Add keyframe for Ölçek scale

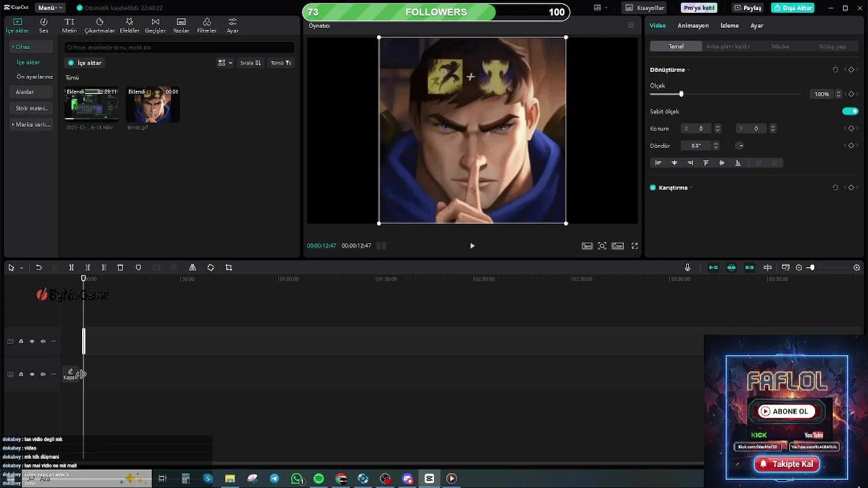[x=851, y=94]
